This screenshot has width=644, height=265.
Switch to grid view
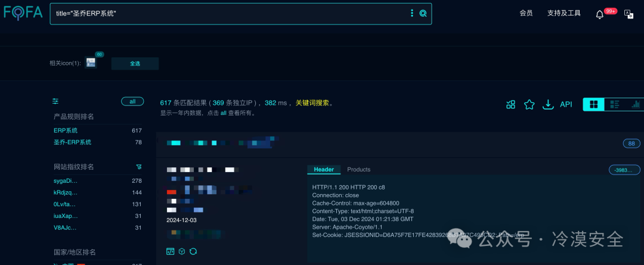pos(593,105)
